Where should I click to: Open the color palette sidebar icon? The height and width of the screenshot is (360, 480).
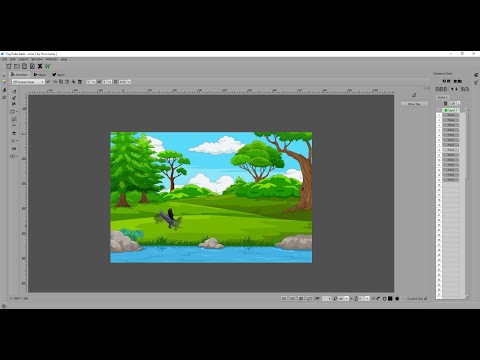pos(4,82)
